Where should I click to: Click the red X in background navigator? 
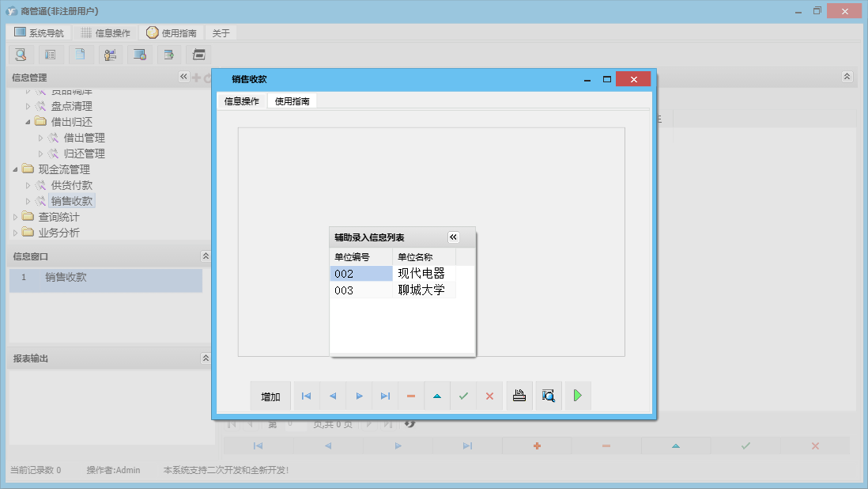(815, 445)
